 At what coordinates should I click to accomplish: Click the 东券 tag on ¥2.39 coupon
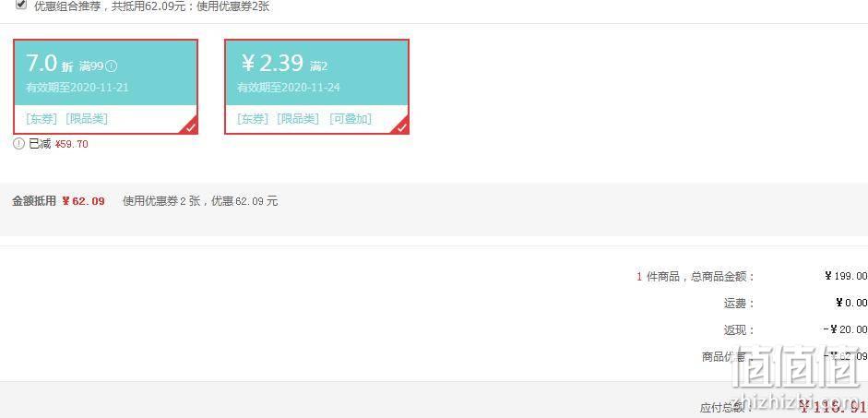(253, 118)
